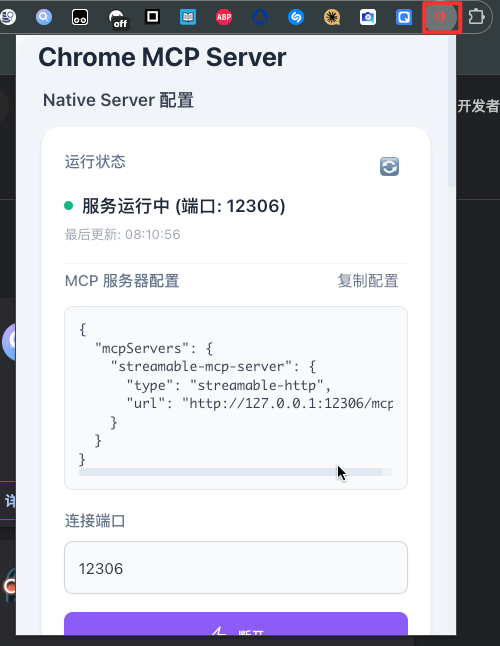Click the 运行状态 label
The image size is (500, 646).
click(95, 162)
